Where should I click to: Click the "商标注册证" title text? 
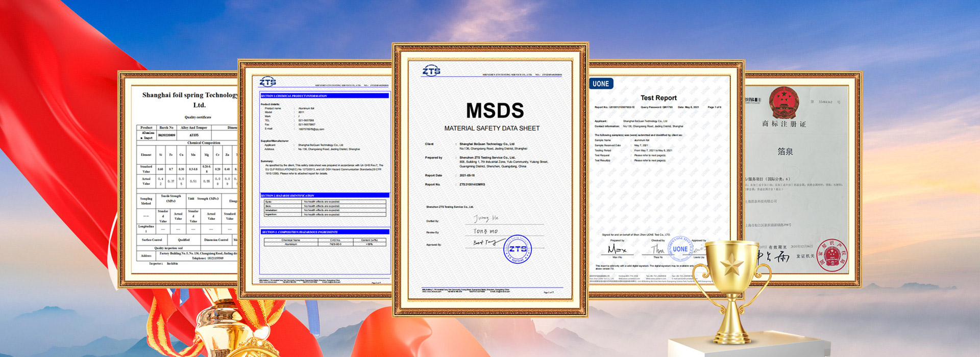click(784, 124)
